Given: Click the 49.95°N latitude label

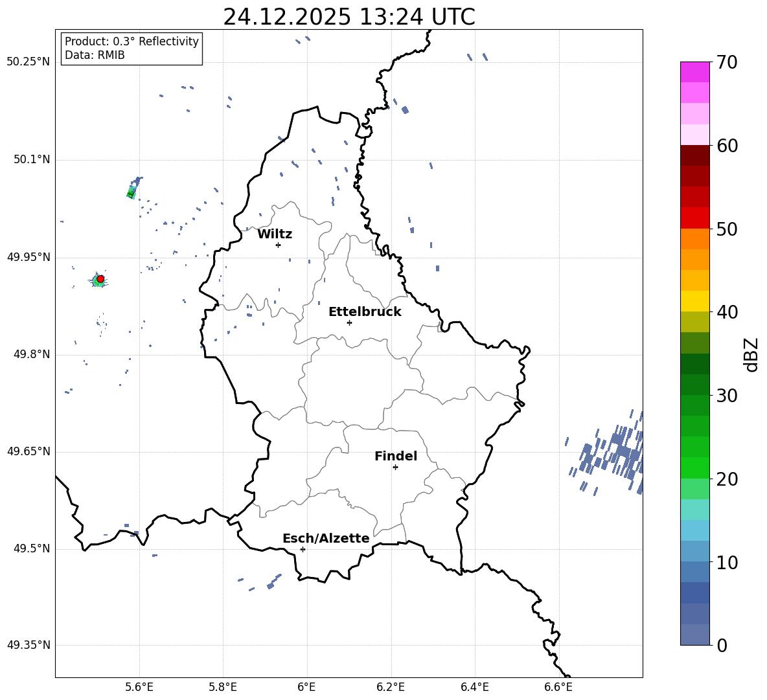Looking at the screenshot, I should pyautogui.click(x=29, y=257).
